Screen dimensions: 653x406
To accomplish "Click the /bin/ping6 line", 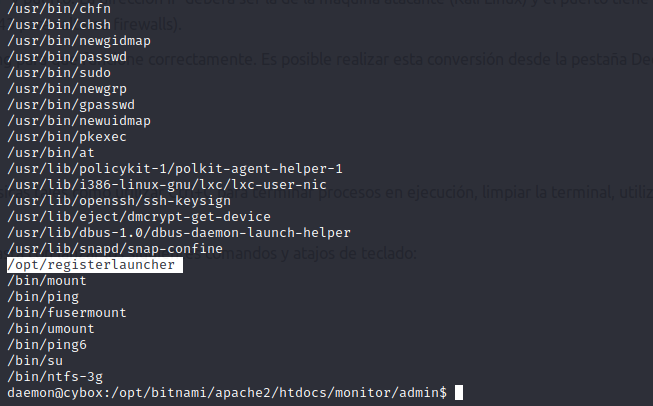I will pyautogui.click(x=42, y=345).
